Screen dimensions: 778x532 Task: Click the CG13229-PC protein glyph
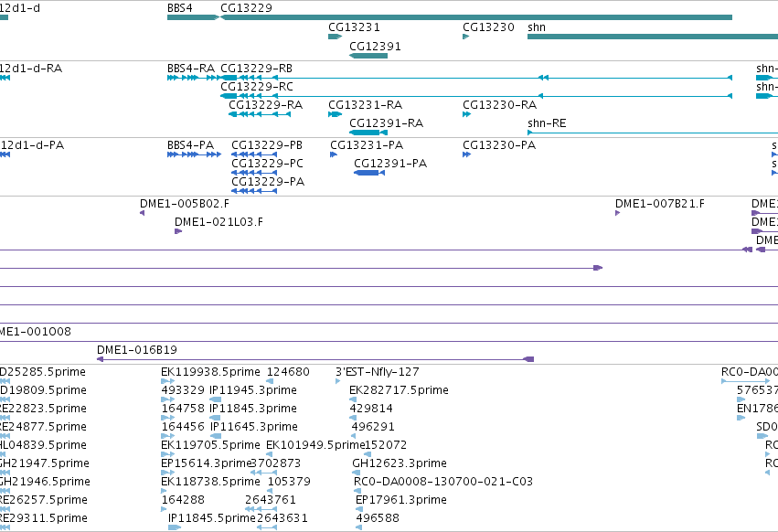point(254,173)
